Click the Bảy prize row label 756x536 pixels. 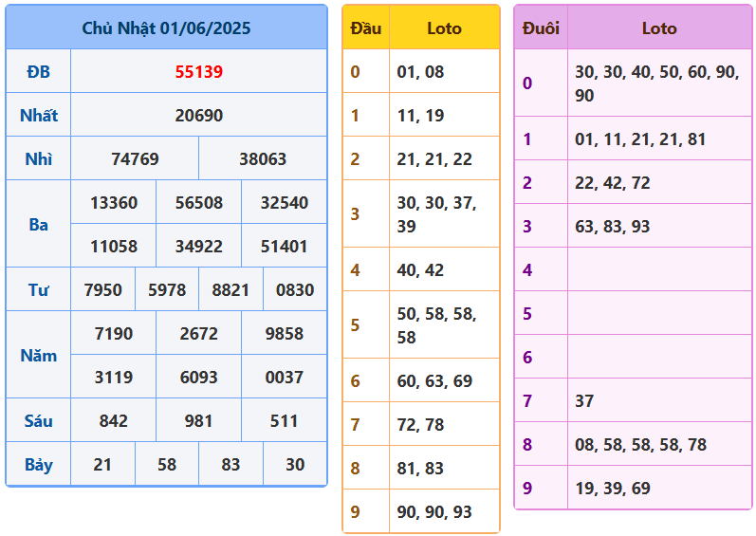(x=38, y=465)
